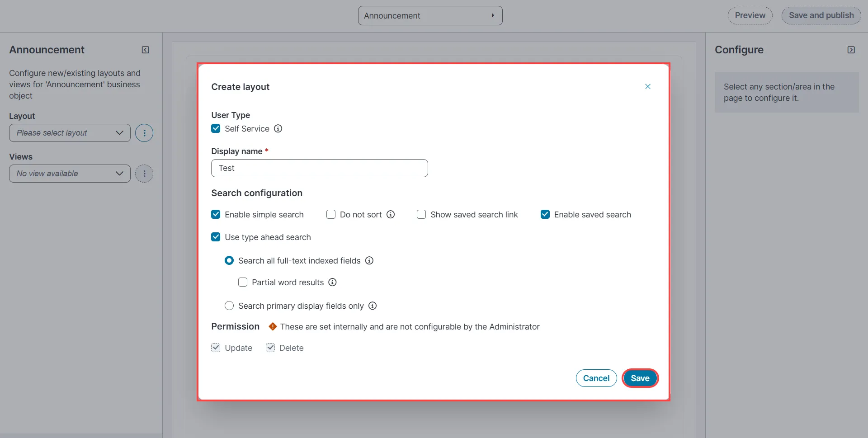Uncheck Enable saved search
Screen dimensions: 868x438
pos(545,214)
